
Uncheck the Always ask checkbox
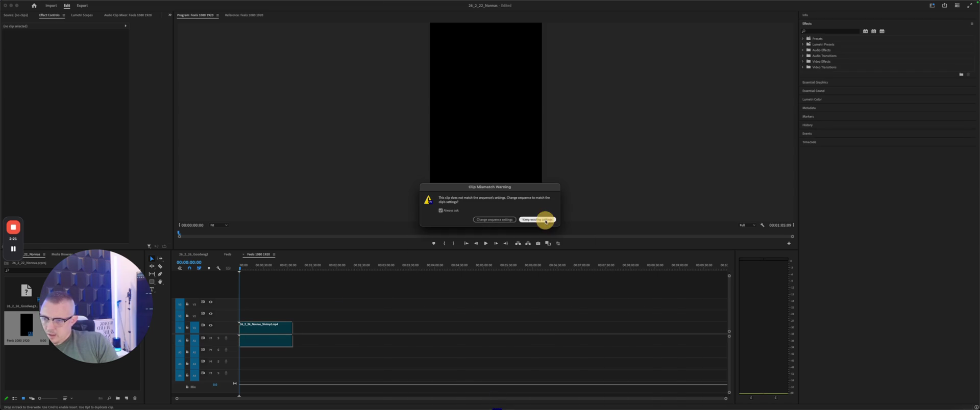tap(440, 211)
